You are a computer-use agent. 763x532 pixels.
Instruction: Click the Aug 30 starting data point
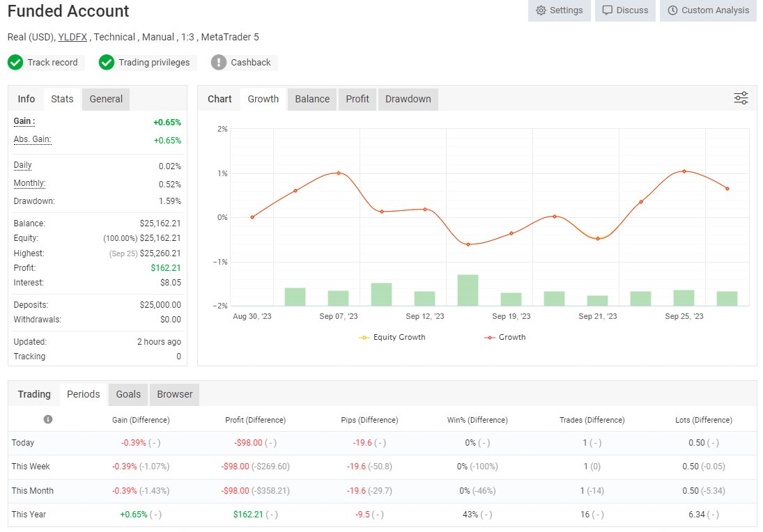[252, 217]
